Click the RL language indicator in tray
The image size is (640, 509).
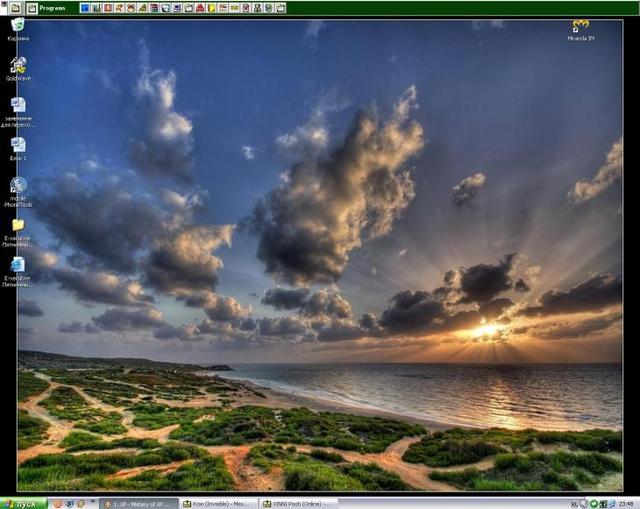[x=573, y=503]
